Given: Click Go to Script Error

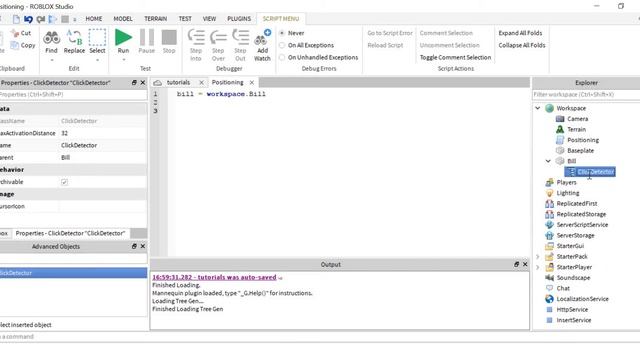Looking at the screenshot, I should [390, 33].
